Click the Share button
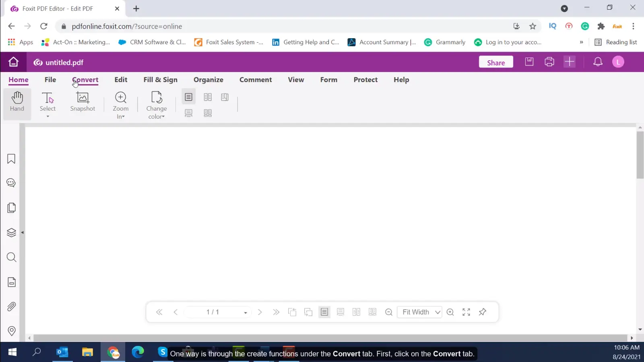This screenshot has width=644, height=362. click(x=496, y=62)
